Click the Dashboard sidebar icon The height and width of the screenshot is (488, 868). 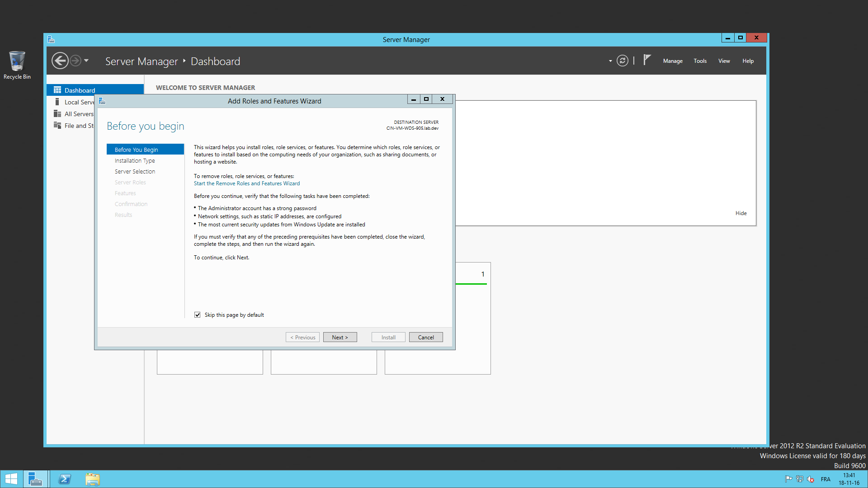(57, 90)
